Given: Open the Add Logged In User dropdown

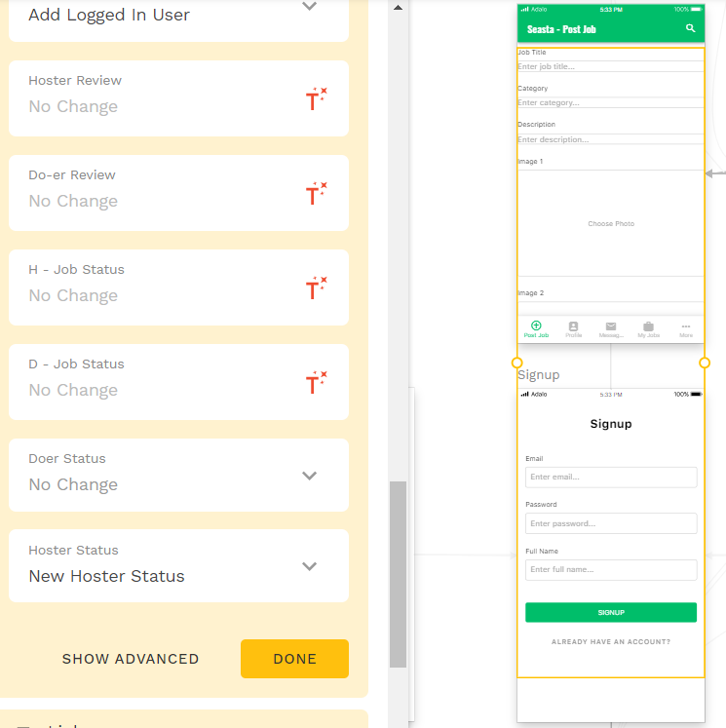Looking at the screenshot, I should [x=309, y=6].
